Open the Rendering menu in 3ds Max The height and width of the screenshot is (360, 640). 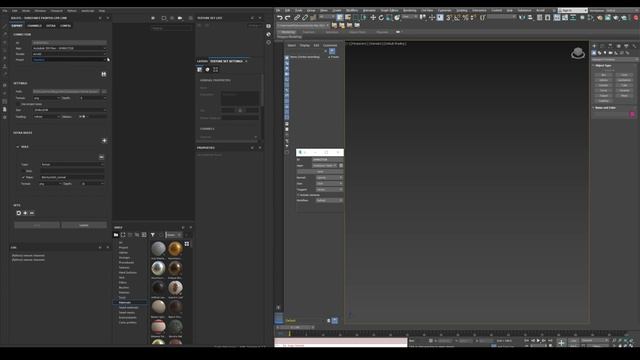[409, 11]
